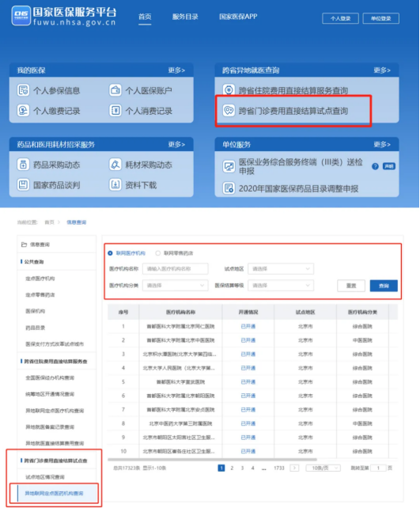Expand the 医保结算等级 dropdown
The width and height of the screenshot is (420, 508).
click(x=281, y=286)
